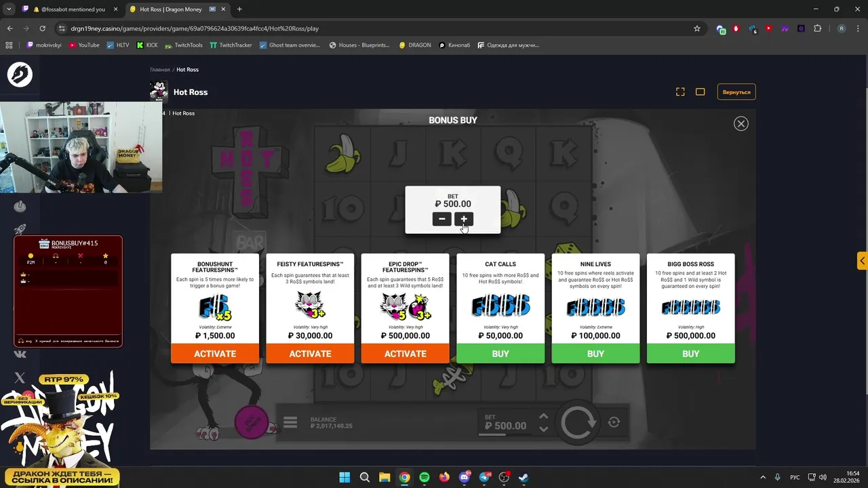868x488 pixels.
Task: Open the Ghost team overview bookmark
Action: coord(290,45)
